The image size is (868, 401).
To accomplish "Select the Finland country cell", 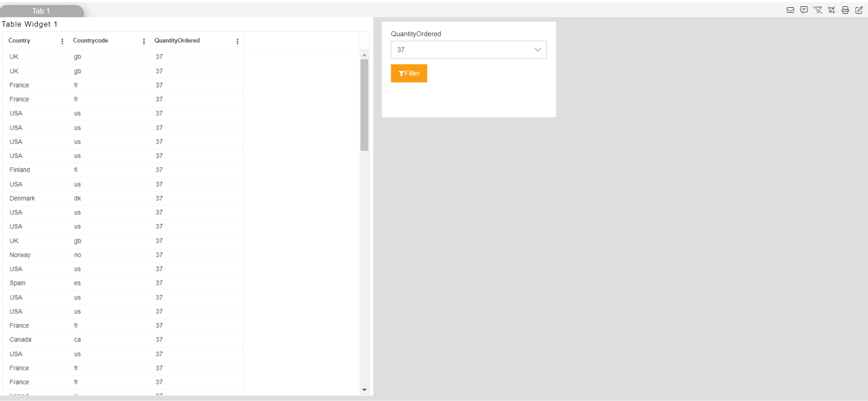I will click(20, 170).
